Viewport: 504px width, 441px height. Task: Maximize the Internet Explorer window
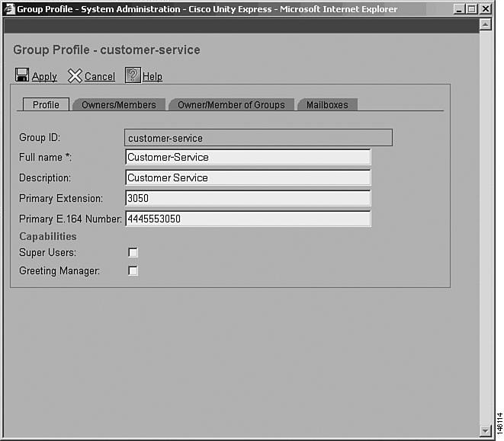pos(472,9)
